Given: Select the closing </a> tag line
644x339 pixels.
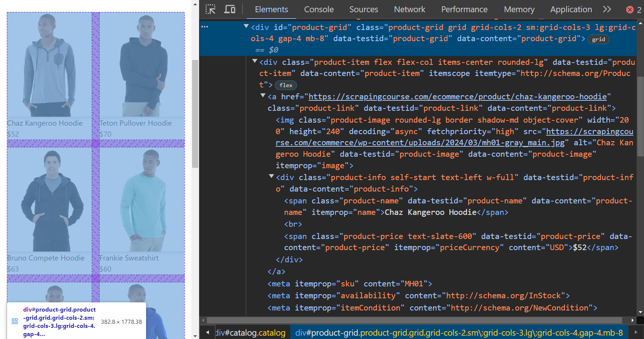Looking at the screenshot, I should point(276,272).
